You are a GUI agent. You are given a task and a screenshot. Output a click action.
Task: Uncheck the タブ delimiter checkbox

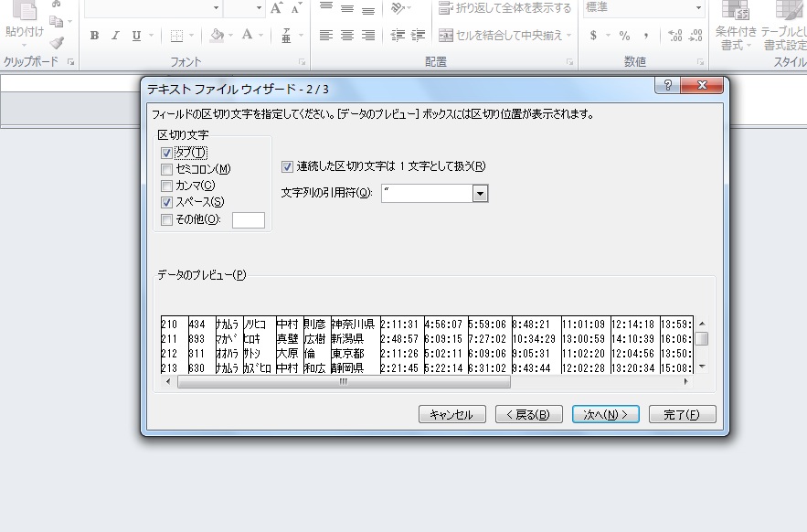point(166,153)
